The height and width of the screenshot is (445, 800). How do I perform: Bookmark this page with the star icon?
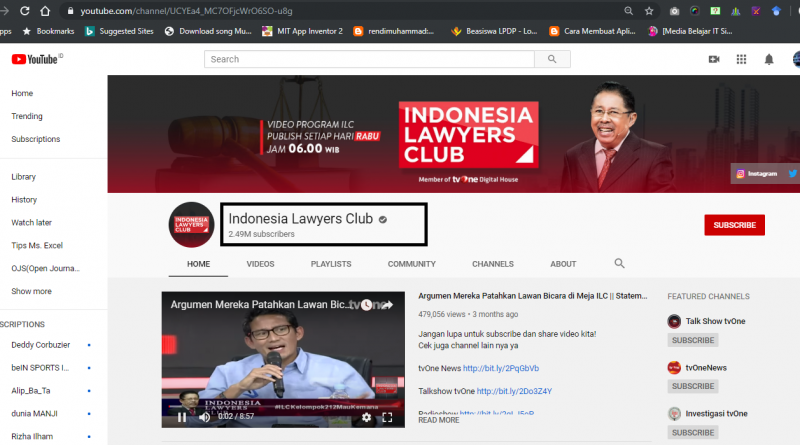click(x=649, y=11)
